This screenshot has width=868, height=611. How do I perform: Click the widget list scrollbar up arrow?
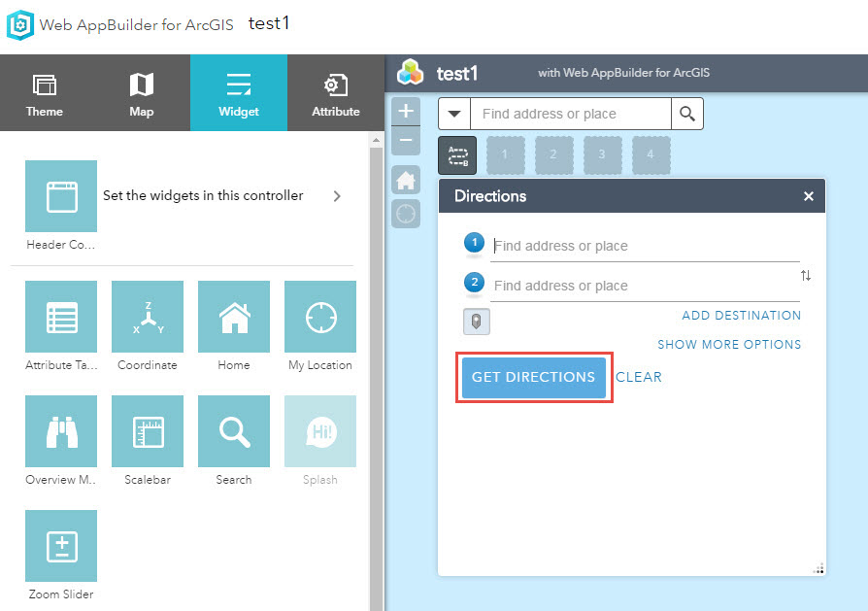(x=377, y=140)
